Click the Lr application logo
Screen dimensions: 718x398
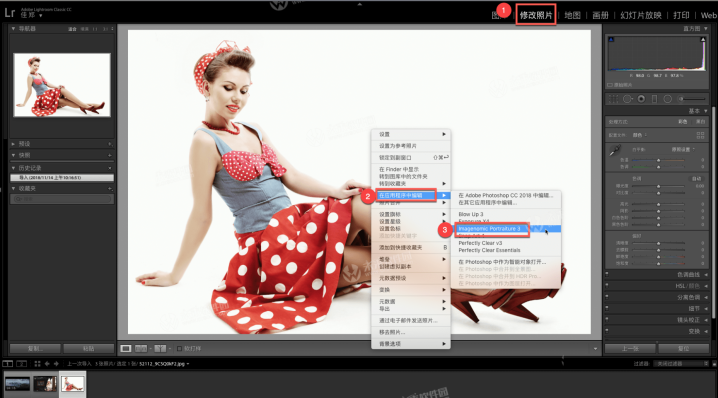pos(10,12)
